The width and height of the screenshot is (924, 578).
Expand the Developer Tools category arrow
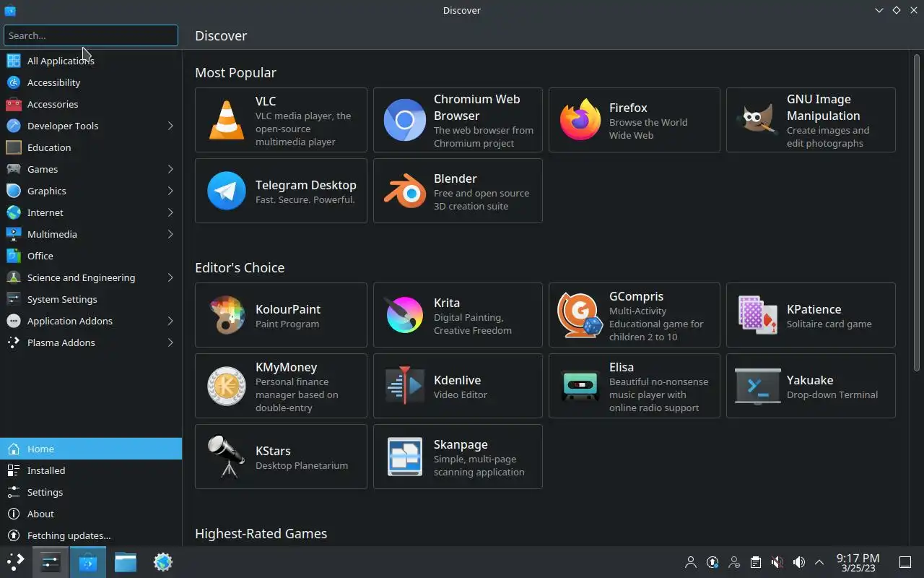tap(170, 126)
